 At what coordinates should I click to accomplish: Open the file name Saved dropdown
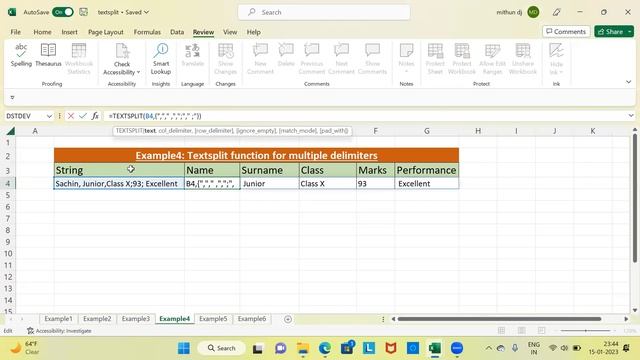[x=123, y=12]
